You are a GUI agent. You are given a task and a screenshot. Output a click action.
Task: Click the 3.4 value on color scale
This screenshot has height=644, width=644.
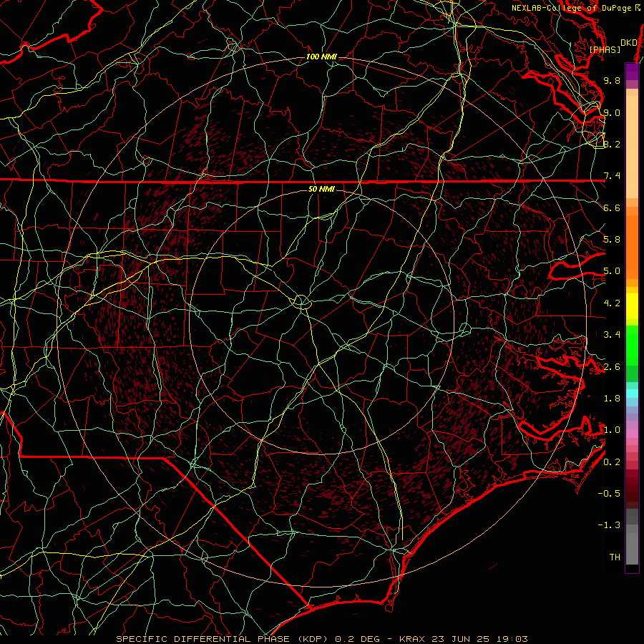(612, 335)
